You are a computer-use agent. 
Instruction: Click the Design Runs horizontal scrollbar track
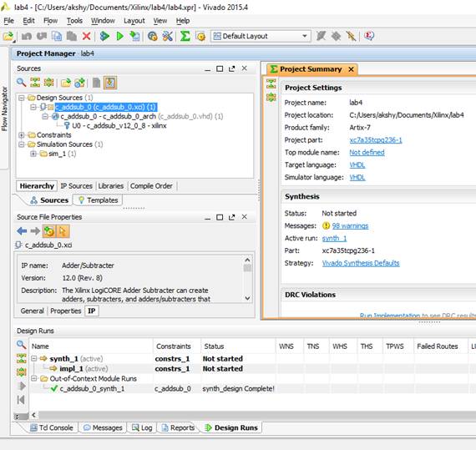click(x=256, y=415)
